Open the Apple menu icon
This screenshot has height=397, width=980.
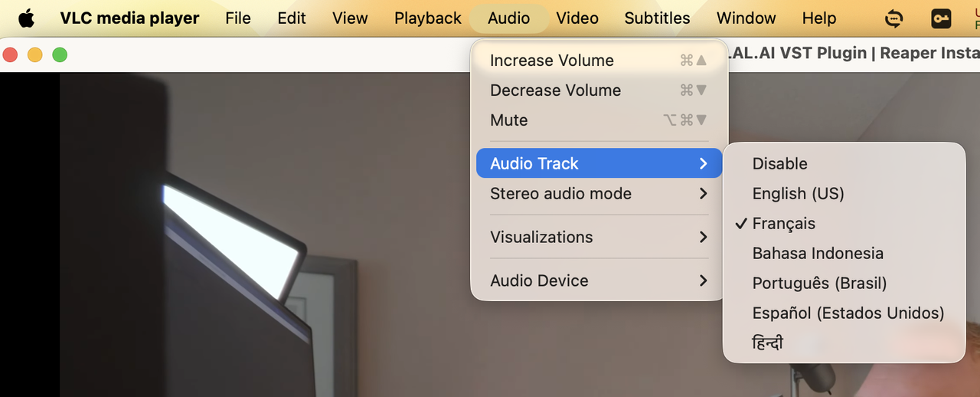26,18
